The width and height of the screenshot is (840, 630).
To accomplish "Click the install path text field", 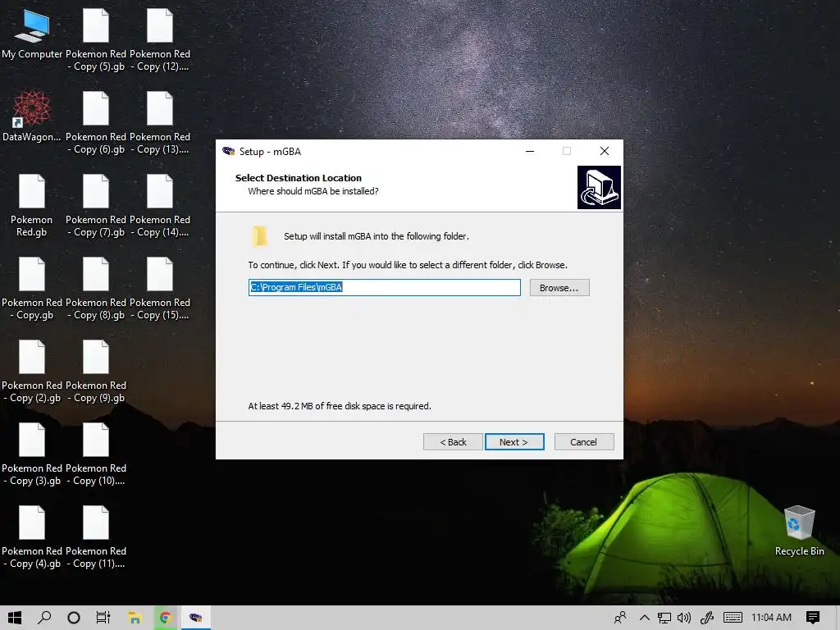I will click(385, 287).
